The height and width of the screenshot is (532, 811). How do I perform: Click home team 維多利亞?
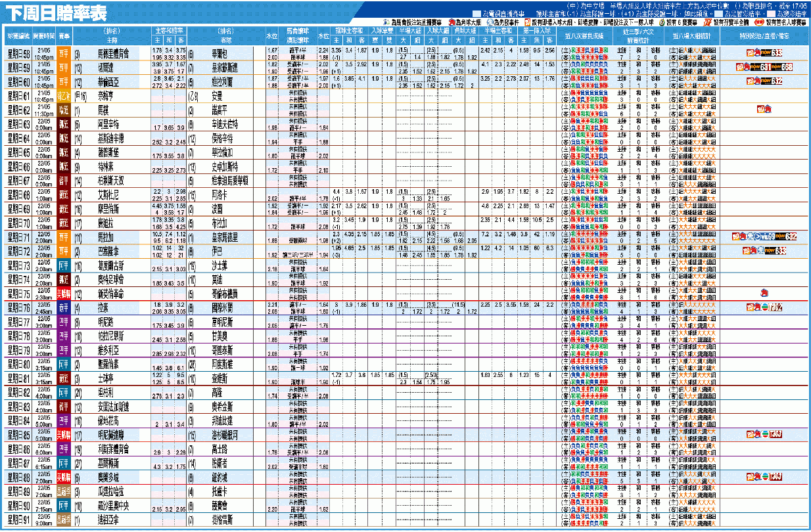coord(110,349)
